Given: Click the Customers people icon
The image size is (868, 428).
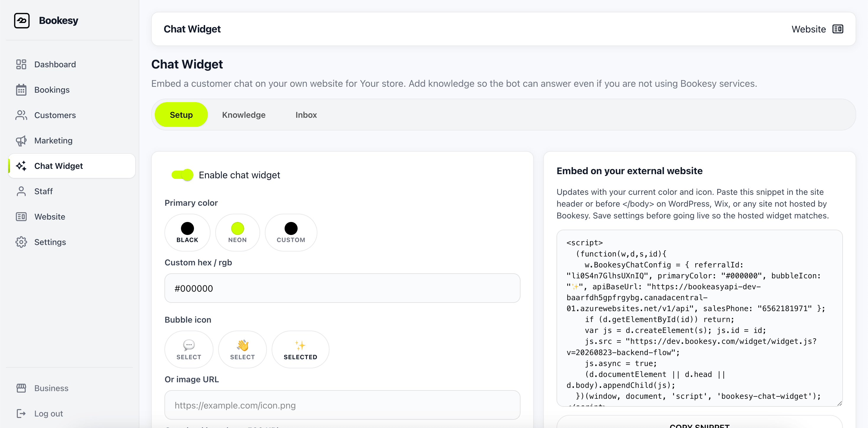Looking at the screenshot, I should coord(21,115).
